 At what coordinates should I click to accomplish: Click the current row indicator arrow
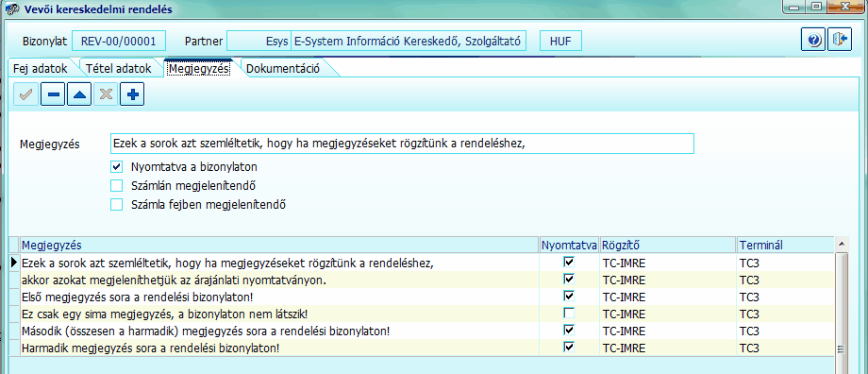click(x=14, y=262)
